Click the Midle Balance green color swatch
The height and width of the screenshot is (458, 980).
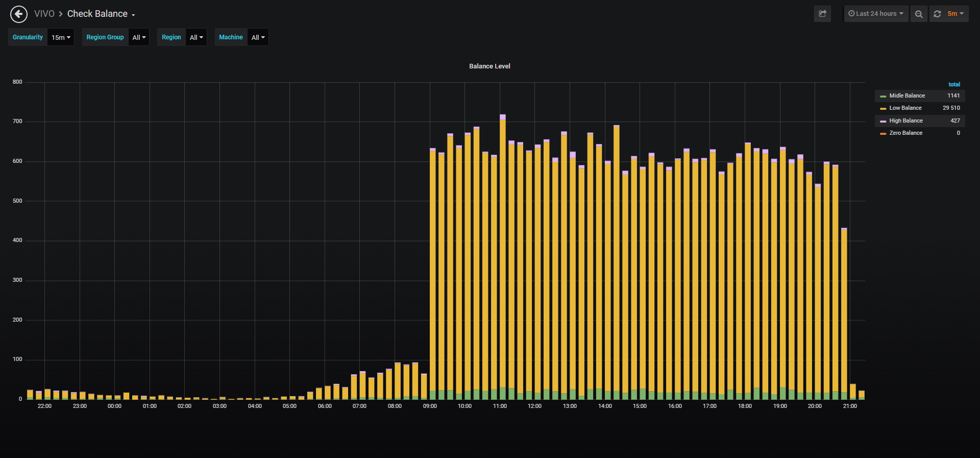click(883, 96)
